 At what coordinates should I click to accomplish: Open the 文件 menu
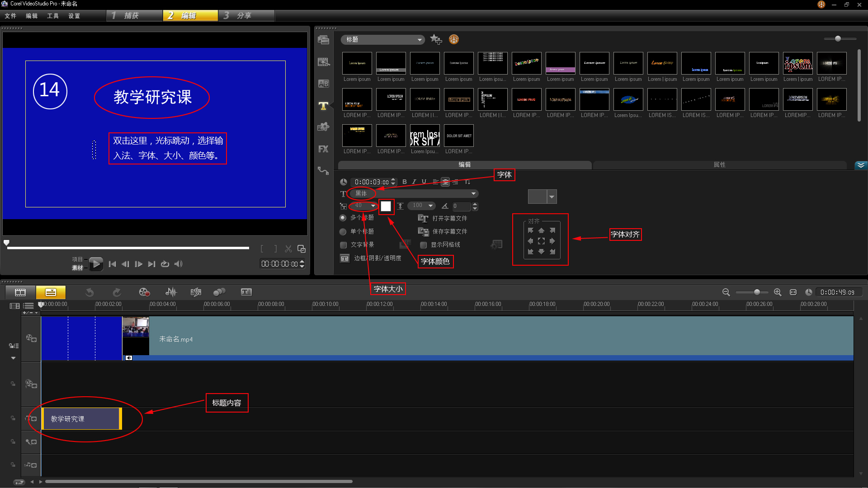(x=10, y=16)
